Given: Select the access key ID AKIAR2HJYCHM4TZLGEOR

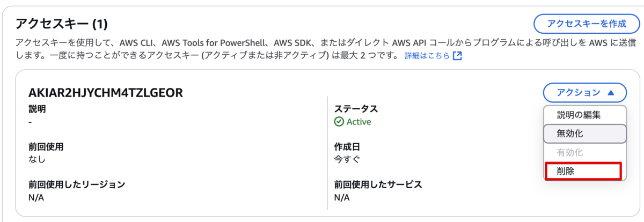Looking at the screenshot, I should (106, 93).
